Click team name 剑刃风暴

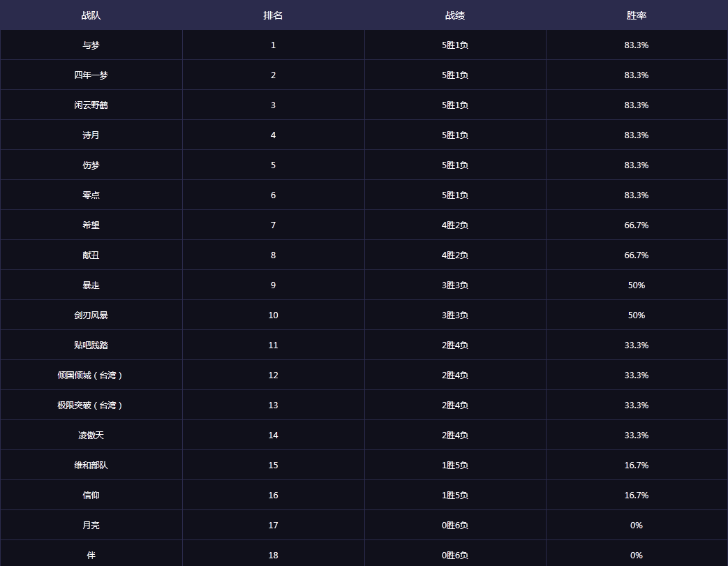pyautogui.click(x=91, y=315)
